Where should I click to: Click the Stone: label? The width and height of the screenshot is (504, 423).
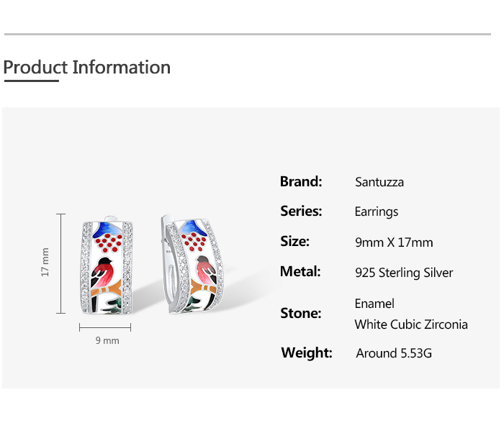(x=300, y=313)
